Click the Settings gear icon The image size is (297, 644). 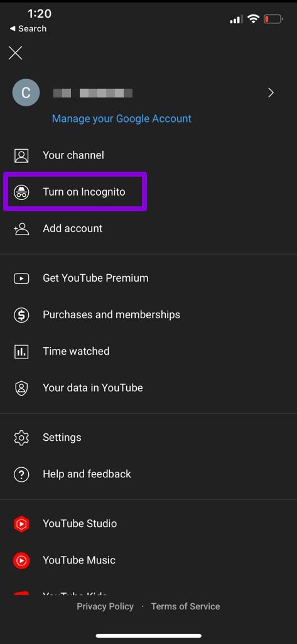tap(21, 438)
